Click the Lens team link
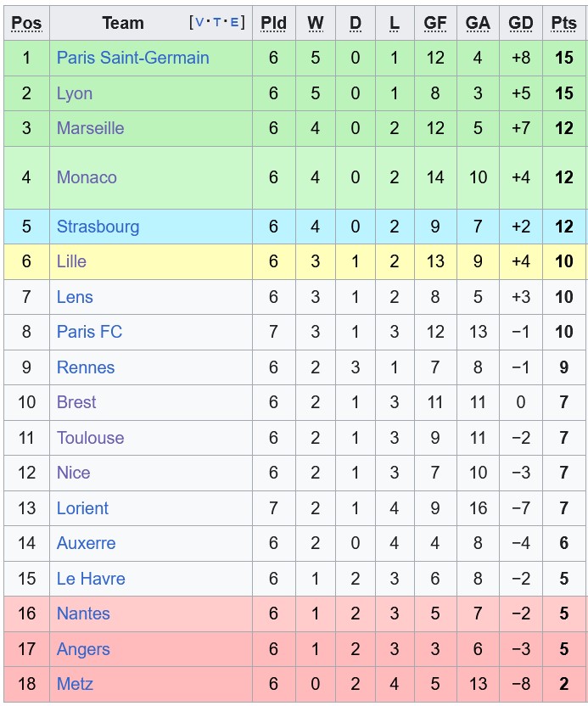The image size is (588, 706). coord(75,297)
